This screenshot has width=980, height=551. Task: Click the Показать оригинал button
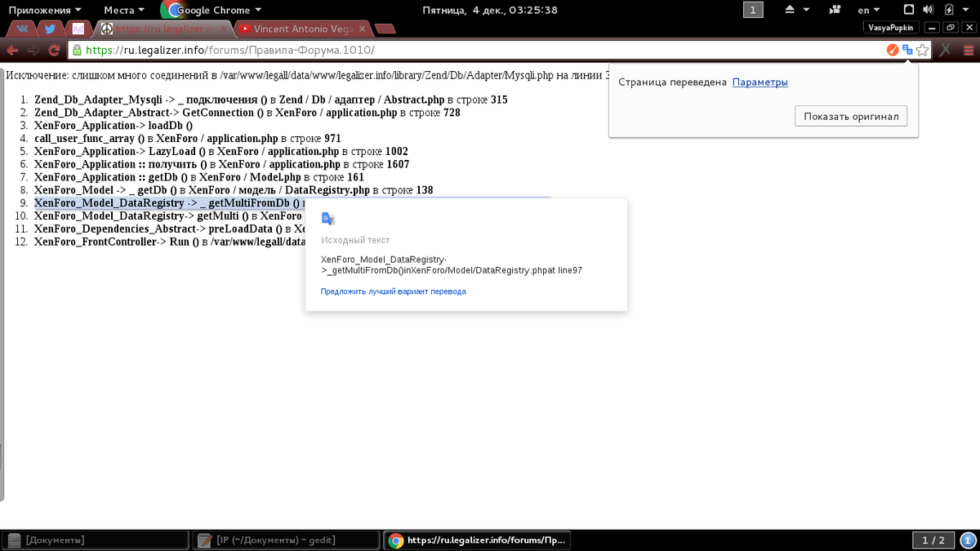[851, 116]
